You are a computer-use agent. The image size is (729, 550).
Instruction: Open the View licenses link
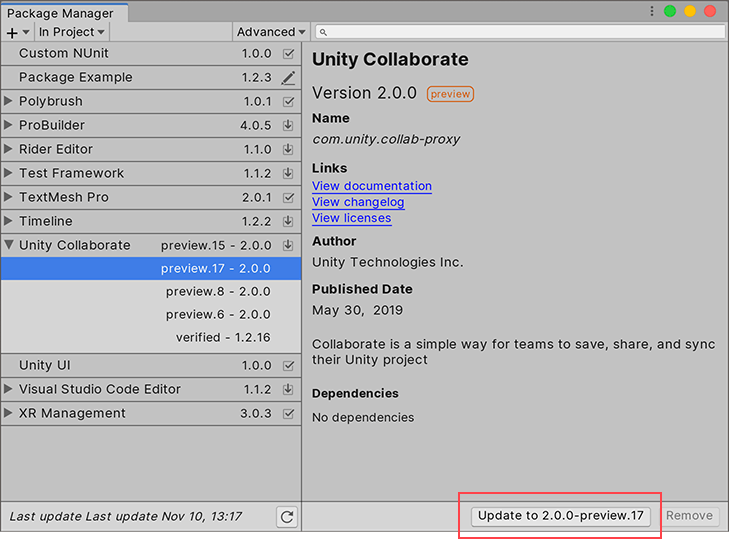[x=351, y=218]
